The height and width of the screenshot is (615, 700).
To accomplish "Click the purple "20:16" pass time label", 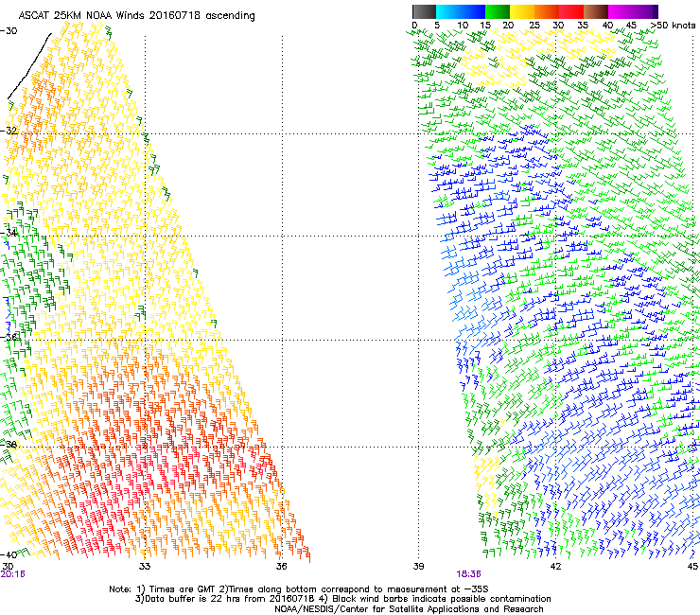I will (x=13, y=574).
